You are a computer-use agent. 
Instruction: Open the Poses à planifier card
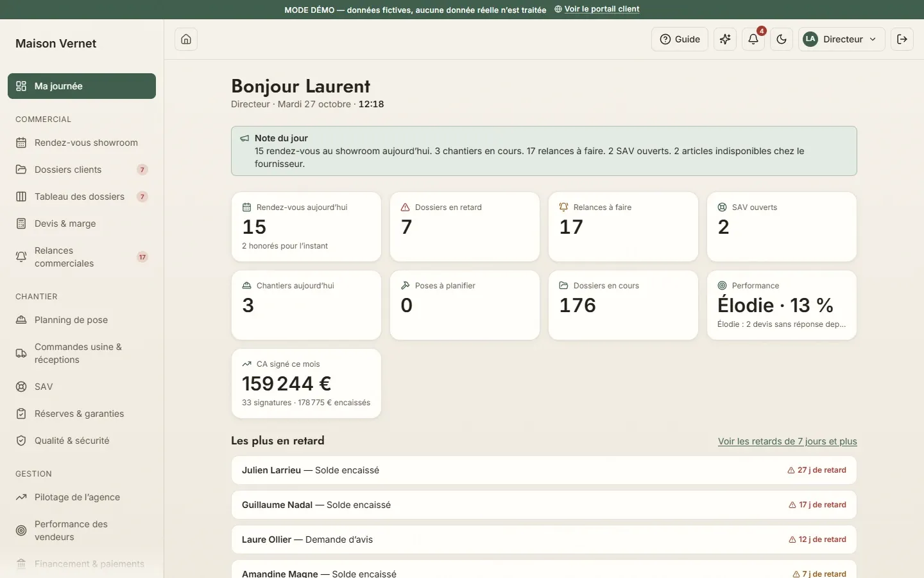click(465, 305)
